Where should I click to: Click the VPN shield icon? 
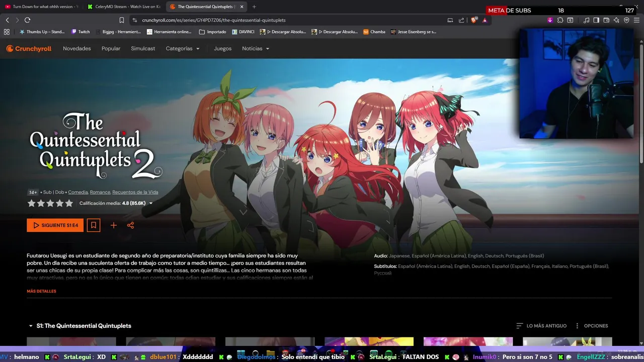click(x=626, y=20)
